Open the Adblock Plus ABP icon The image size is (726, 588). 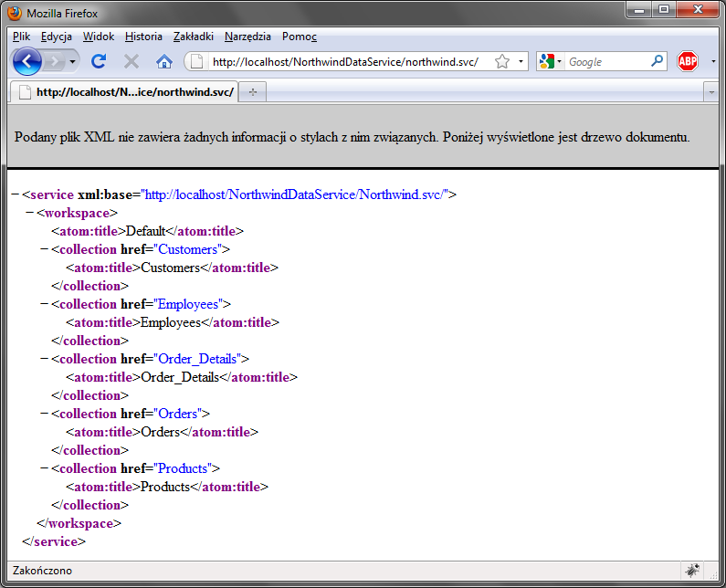tap(687, 61)
